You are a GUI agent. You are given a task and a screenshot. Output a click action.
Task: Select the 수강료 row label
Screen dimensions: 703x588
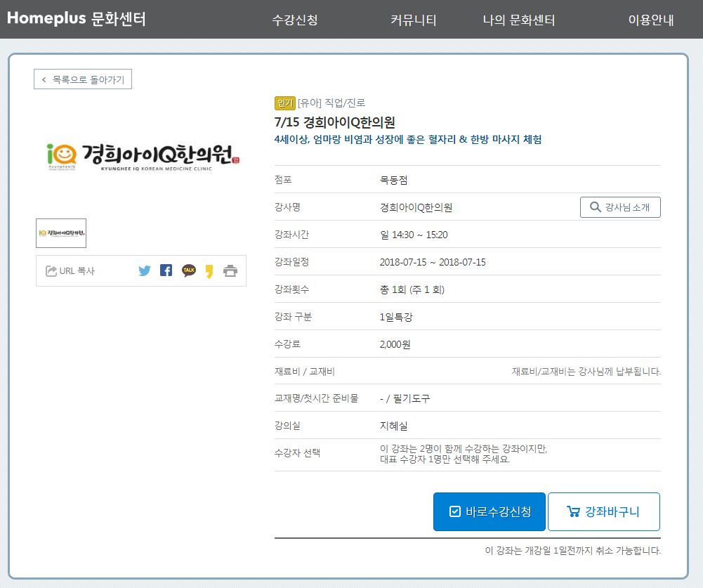[287, 344]
